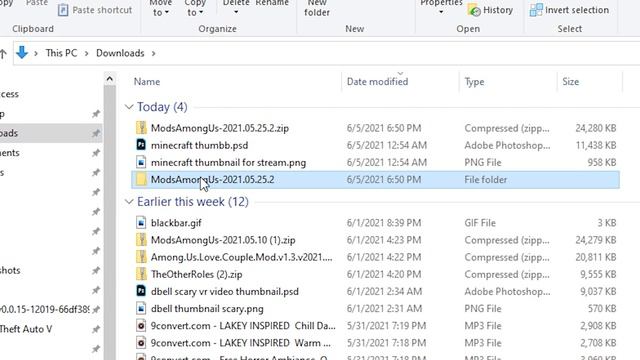The image size is (640, 360).
Task: Open the Move to dropdown
Action: (x=160, y=8)
